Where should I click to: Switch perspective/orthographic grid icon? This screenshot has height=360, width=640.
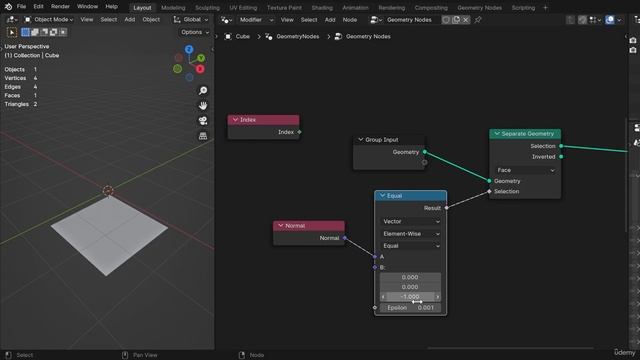[x=203, y=136]
